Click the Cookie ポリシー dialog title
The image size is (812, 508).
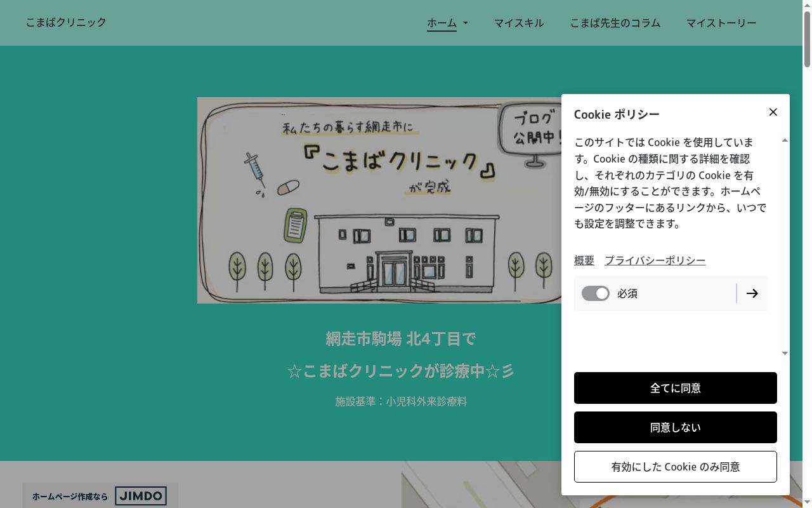[617, 114]
